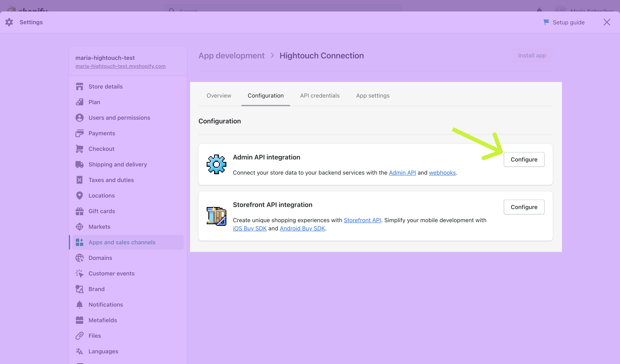This screenshot has height=364, width=620.
Task: Click the Files paperclip icon
Action: pyautogui.click(x=80, y=336)
